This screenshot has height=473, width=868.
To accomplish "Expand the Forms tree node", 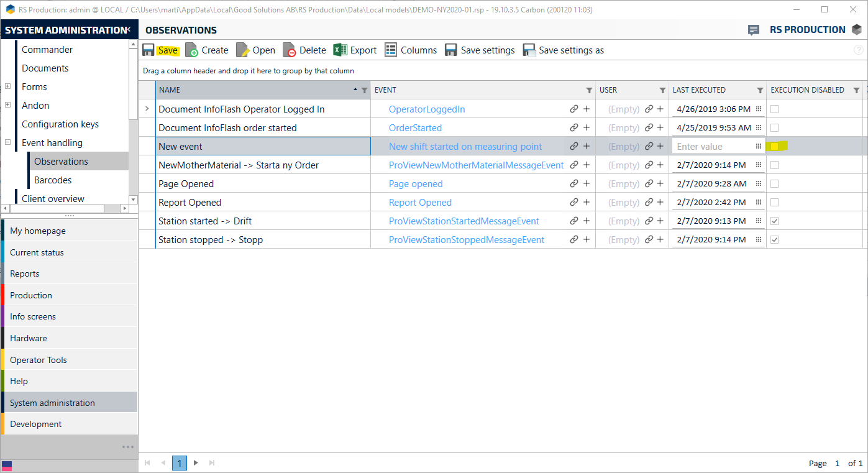I will 7,87.
